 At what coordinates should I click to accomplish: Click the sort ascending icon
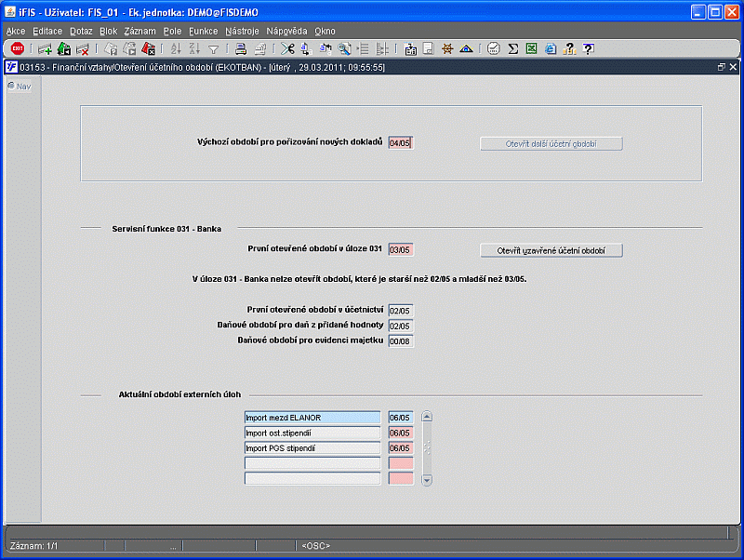[x=176, y=48]
